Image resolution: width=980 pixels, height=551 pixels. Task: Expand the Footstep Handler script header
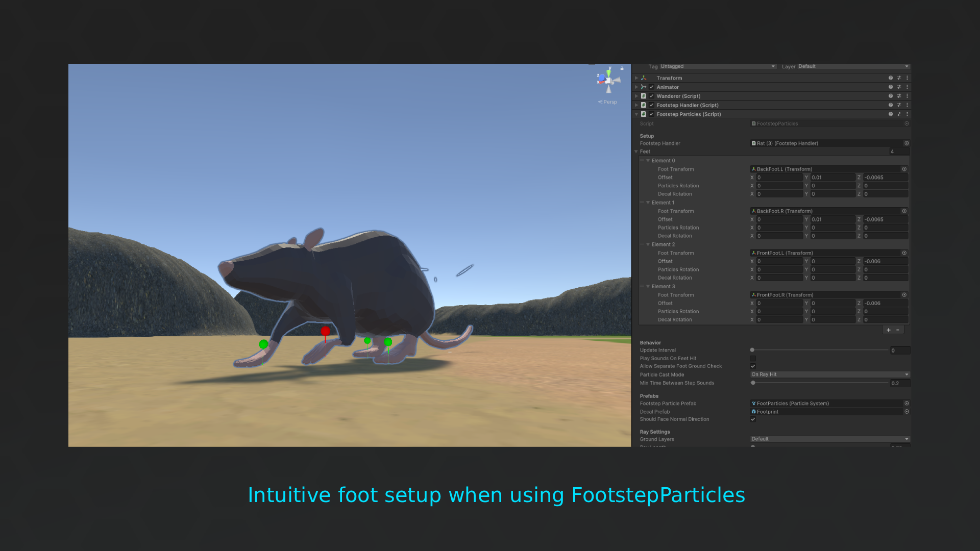(x=636, y=105)
